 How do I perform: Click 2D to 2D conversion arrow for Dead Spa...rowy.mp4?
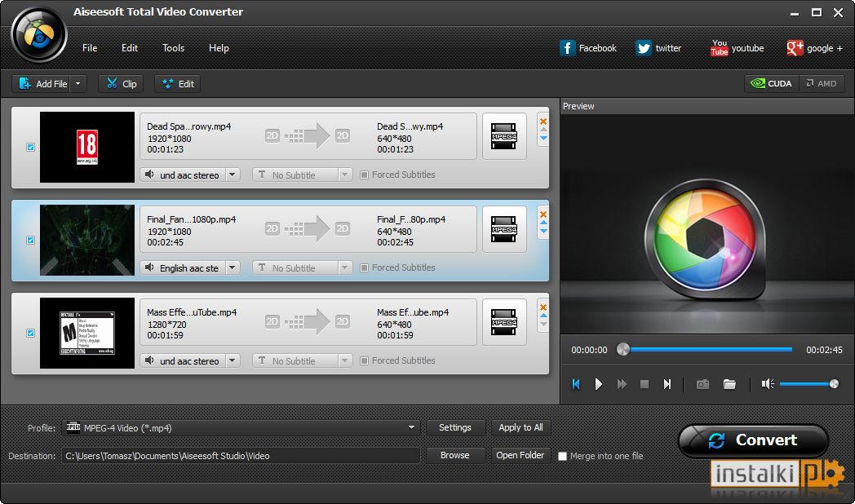[x=308, y=136]
